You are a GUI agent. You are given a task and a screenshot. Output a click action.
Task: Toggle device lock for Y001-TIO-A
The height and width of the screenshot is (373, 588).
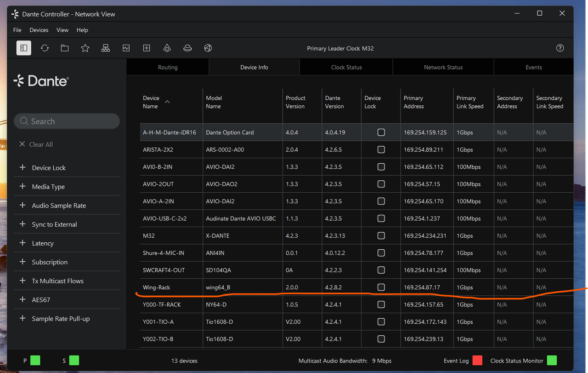381,322
